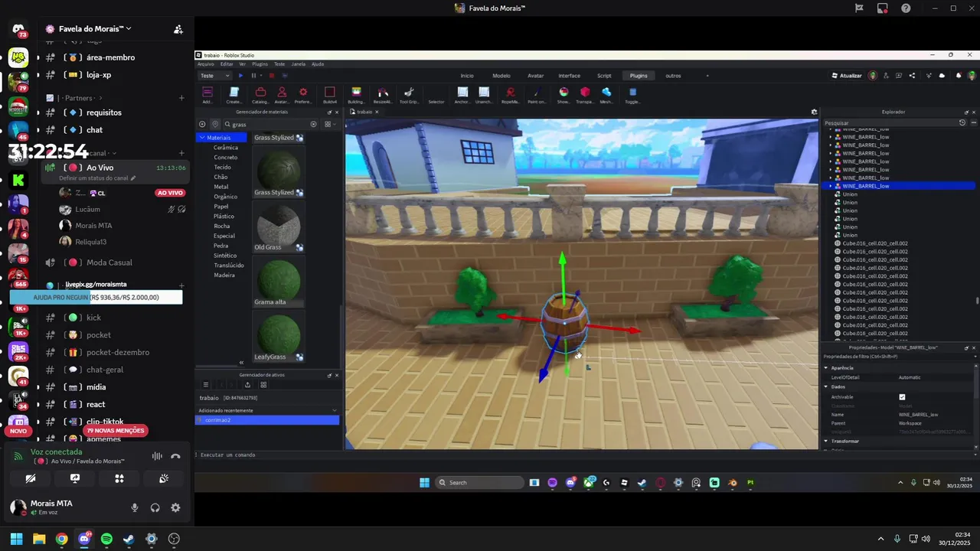Collapse the Materiais category tree

click(x=202, y=138)
